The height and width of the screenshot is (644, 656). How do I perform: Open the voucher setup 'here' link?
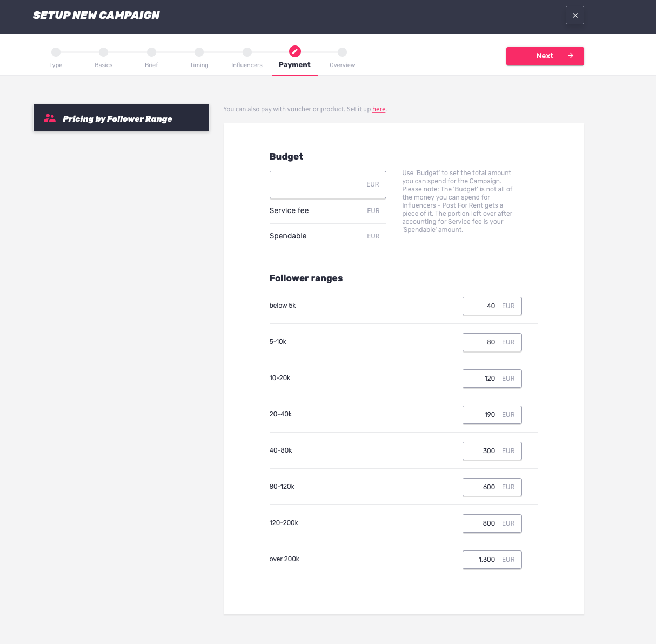[379, 109]
